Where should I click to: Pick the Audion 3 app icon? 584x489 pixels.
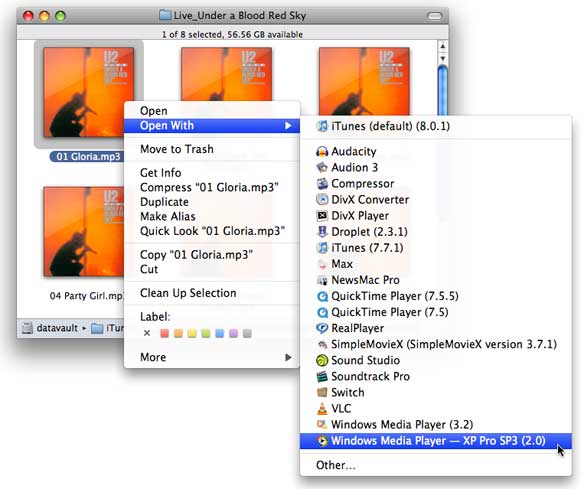(x=322, y=168)
